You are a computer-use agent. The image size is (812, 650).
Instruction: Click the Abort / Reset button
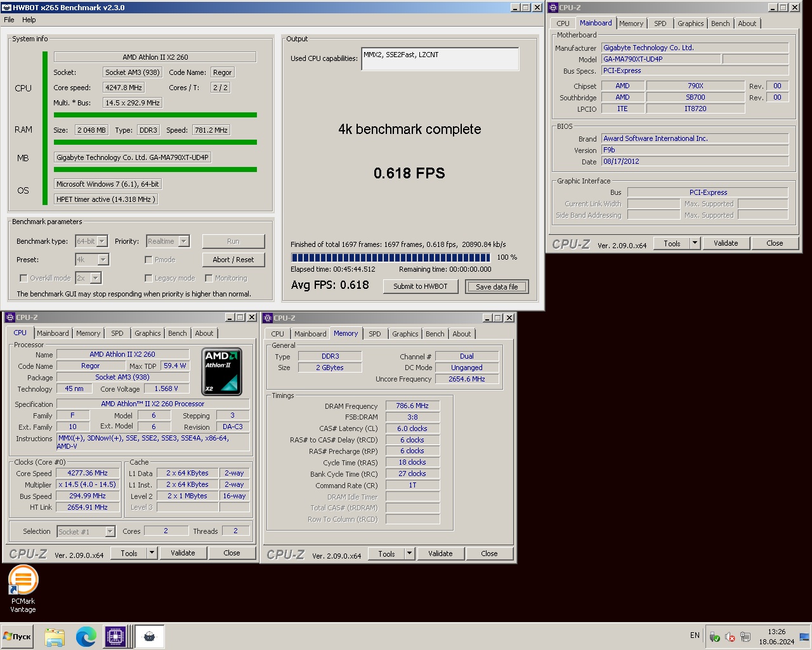233,260
